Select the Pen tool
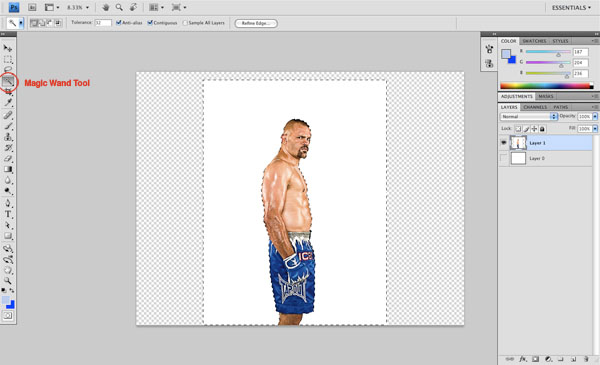Image resolution: width=600 pixels, height=365 pixels. click(8, 203)
